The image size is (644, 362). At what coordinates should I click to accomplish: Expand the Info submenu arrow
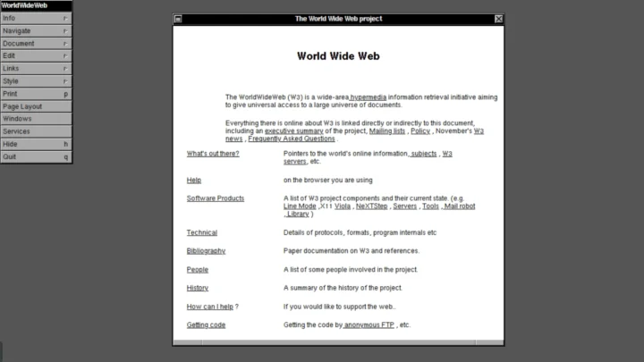(65, 19)
